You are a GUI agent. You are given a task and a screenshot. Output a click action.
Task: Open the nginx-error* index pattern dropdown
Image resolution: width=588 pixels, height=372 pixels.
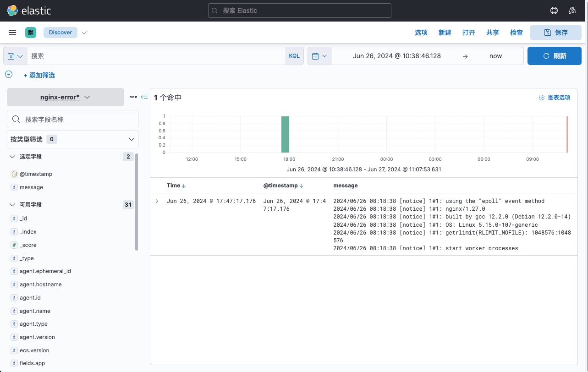point(66,97)
